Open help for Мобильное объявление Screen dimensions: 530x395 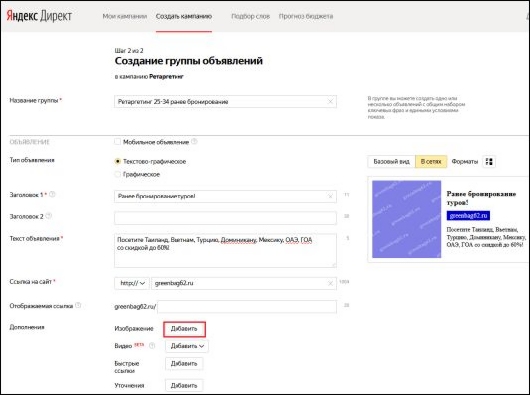coord(194,142)
